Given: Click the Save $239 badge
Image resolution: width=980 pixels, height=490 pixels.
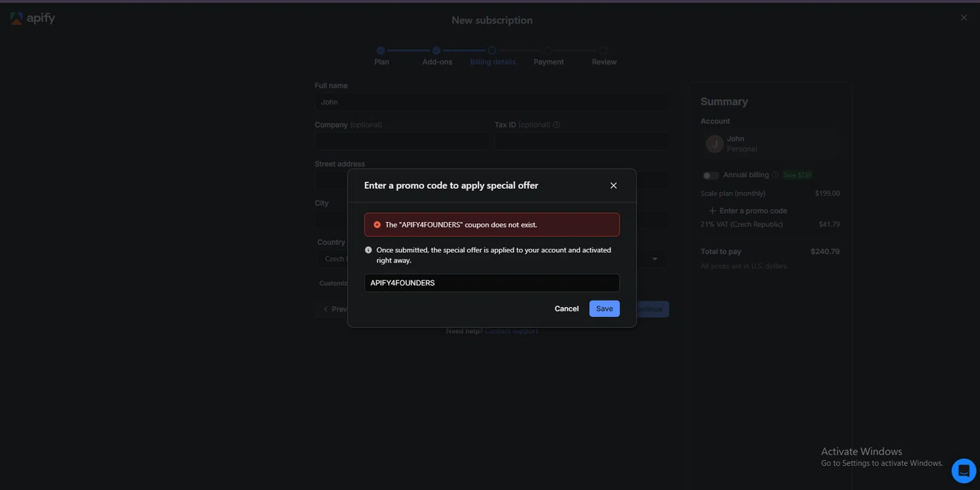Looking at the screenshot, I should point(797,175).
